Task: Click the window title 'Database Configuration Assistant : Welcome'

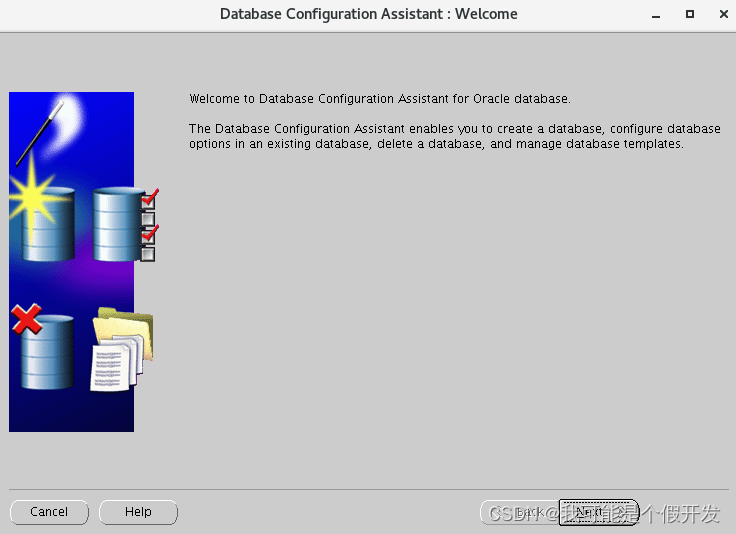Action: (x=368, y=15)
